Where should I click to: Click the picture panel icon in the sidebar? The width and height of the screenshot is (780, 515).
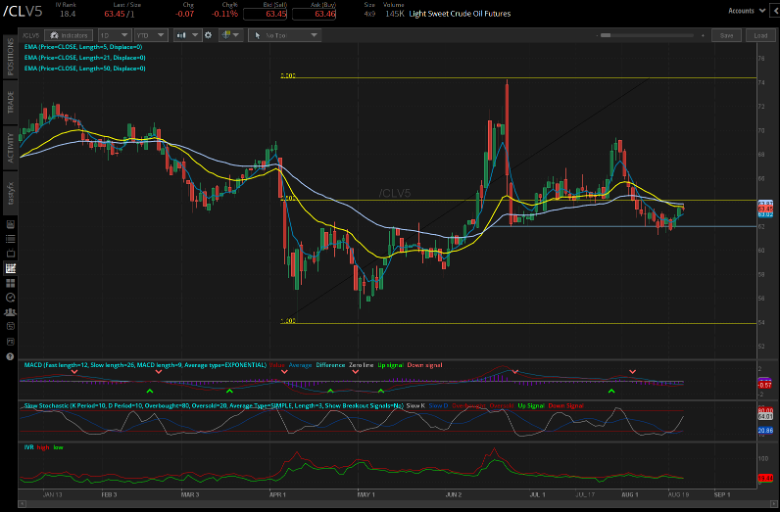10,225
